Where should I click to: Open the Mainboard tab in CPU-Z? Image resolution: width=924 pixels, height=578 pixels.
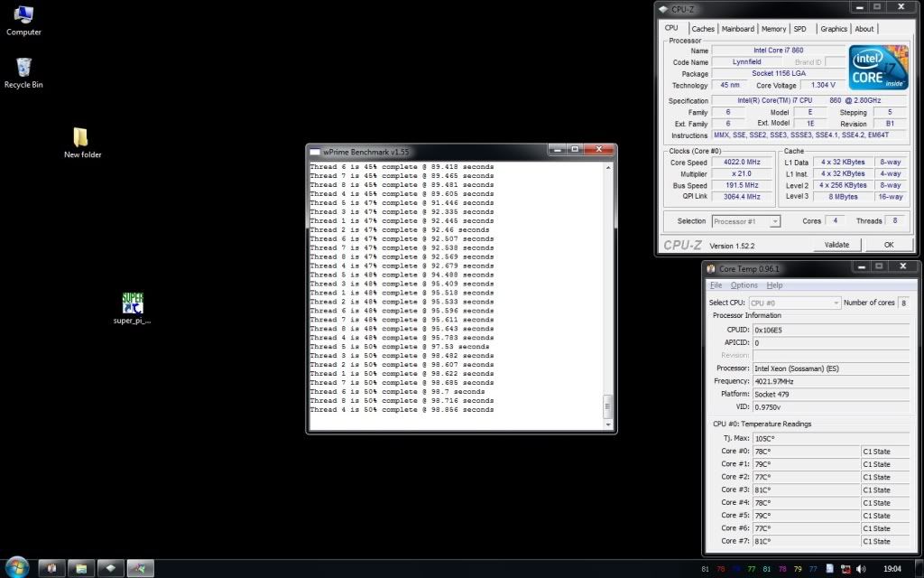point(738,28)
